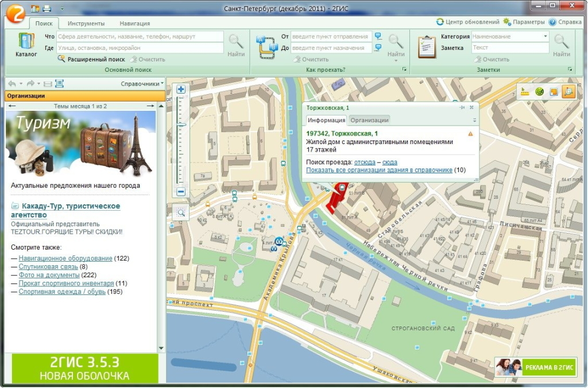The height and width of the screenshot is (388, 588).
Task: Open the Навигационное оборудование link
Action: (x=65, y=258)
